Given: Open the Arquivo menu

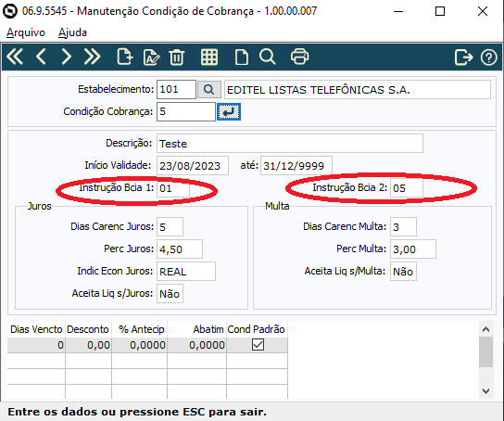Looking at the screenshot, I should (26, 32).
